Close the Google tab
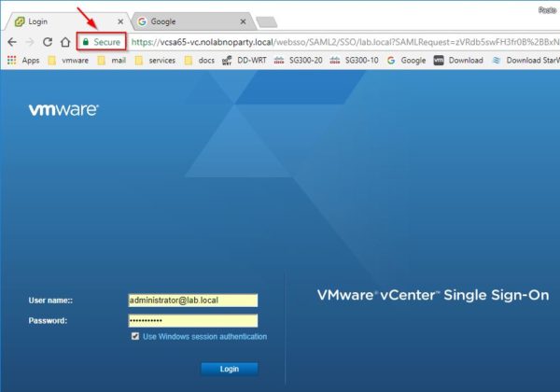The width and height of the screenshot is (560, 392). [x=244, y=21]
